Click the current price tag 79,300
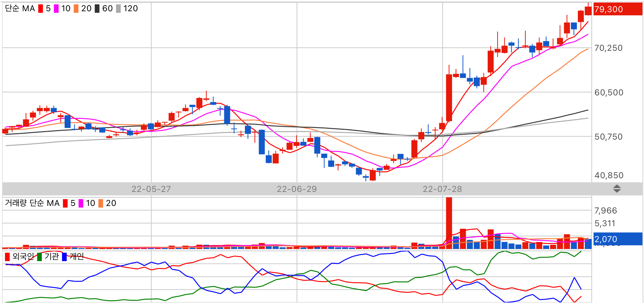This screenshot has height=305, width=644. pyautogui.click(x=618, y=9)
